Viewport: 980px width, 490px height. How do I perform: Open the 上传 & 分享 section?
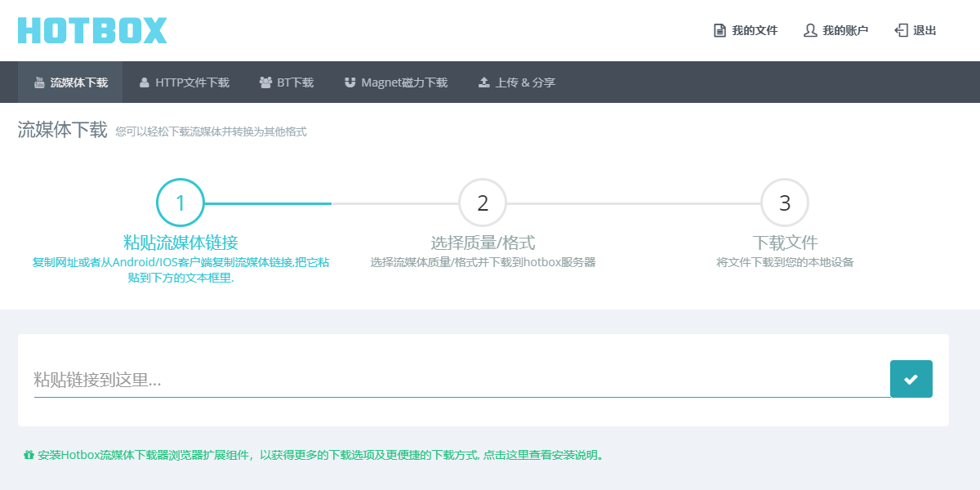pyautogui.click(x=516, y=82)
